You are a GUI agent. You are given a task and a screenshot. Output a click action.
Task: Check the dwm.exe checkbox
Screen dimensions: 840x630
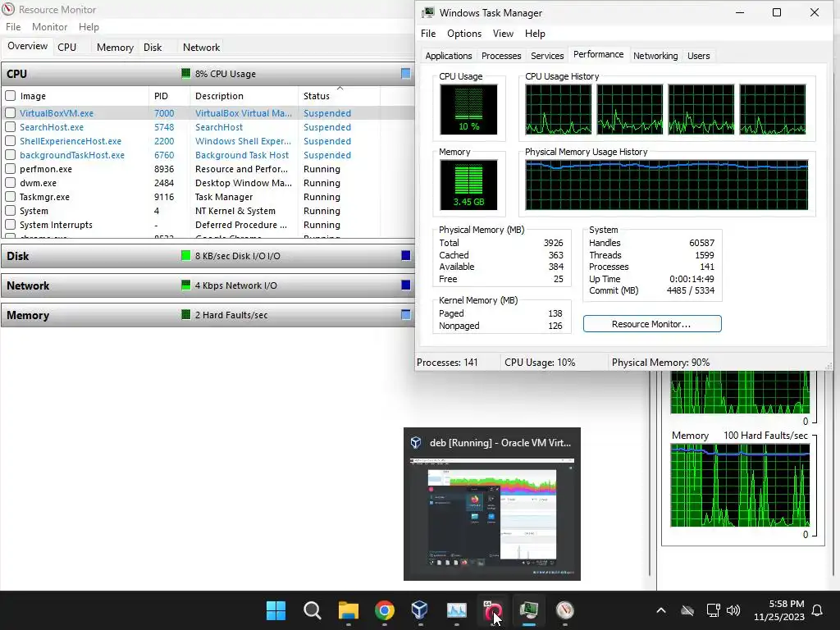click(10, 183)
